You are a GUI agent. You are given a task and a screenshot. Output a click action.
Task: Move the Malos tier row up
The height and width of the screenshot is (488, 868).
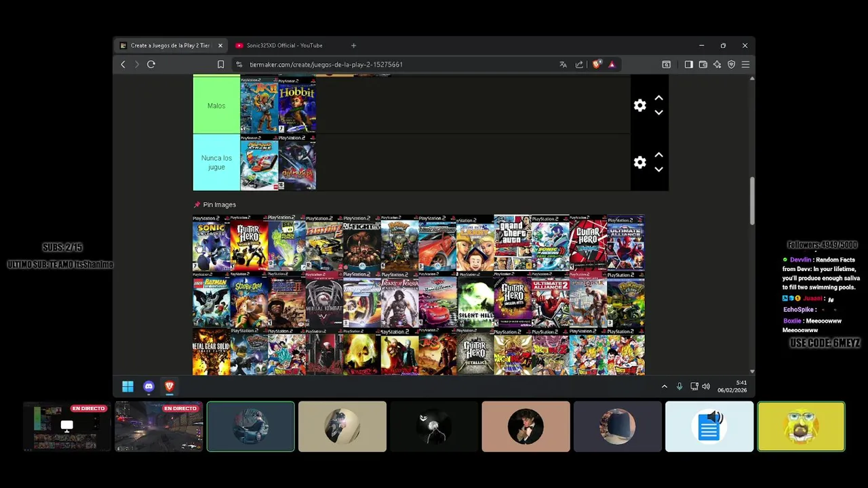[658, 98]
